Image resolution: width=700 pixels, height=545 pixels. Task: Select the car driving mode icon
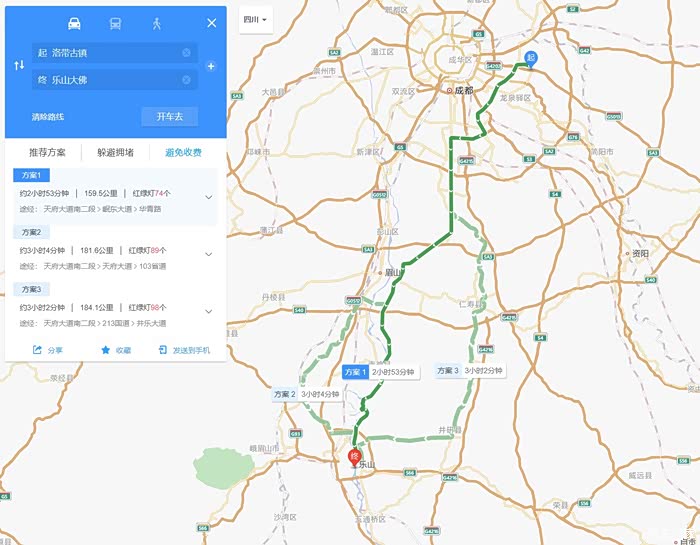74,23
